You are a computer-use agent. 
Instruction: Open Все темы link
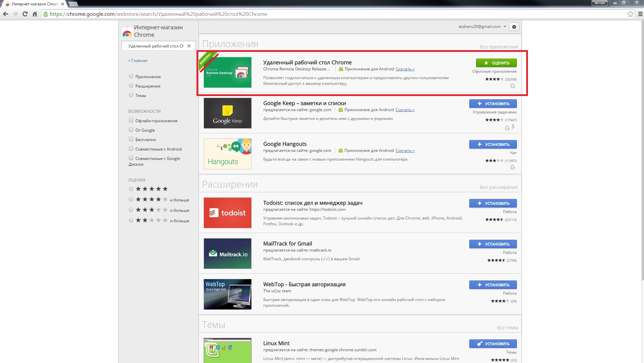(507, 328)
